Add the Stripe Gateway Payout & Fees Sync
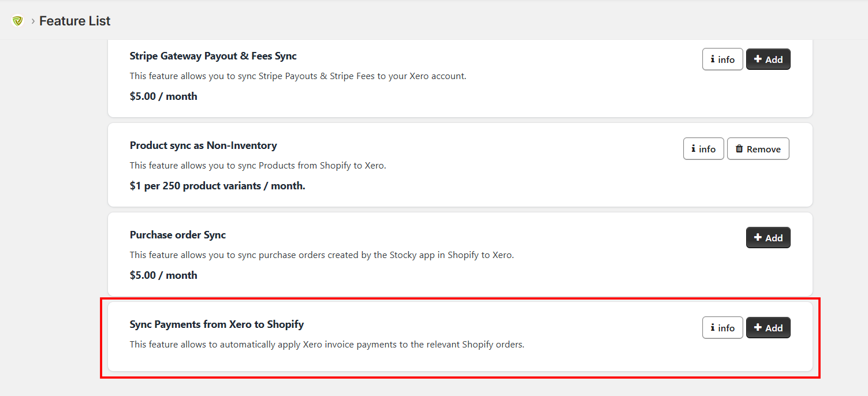868x396 pixels. point(768,59)
